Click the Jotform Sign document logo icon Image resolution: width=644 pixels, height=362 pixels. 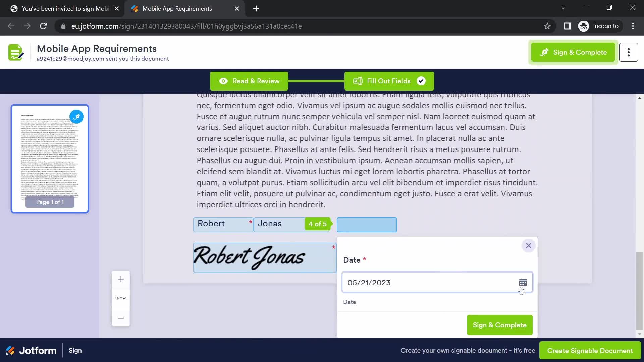16,52
